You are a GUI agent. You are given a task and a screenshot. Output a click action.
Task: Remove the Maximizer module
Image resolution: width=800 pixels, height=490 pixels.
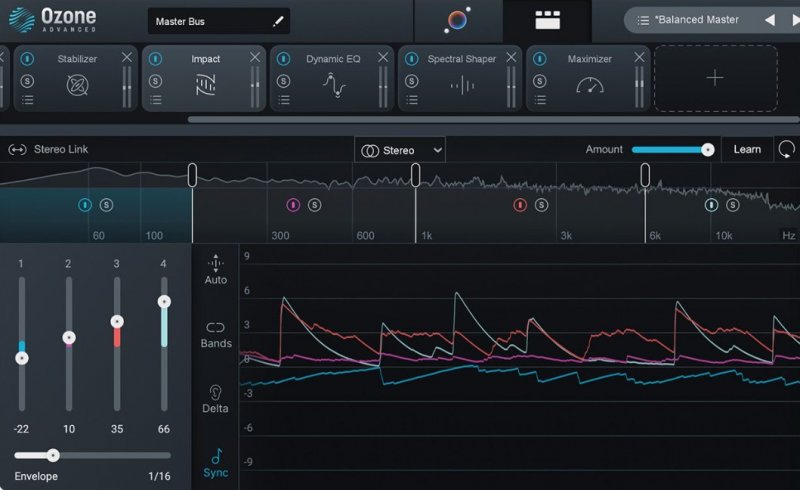pos(639,57)
